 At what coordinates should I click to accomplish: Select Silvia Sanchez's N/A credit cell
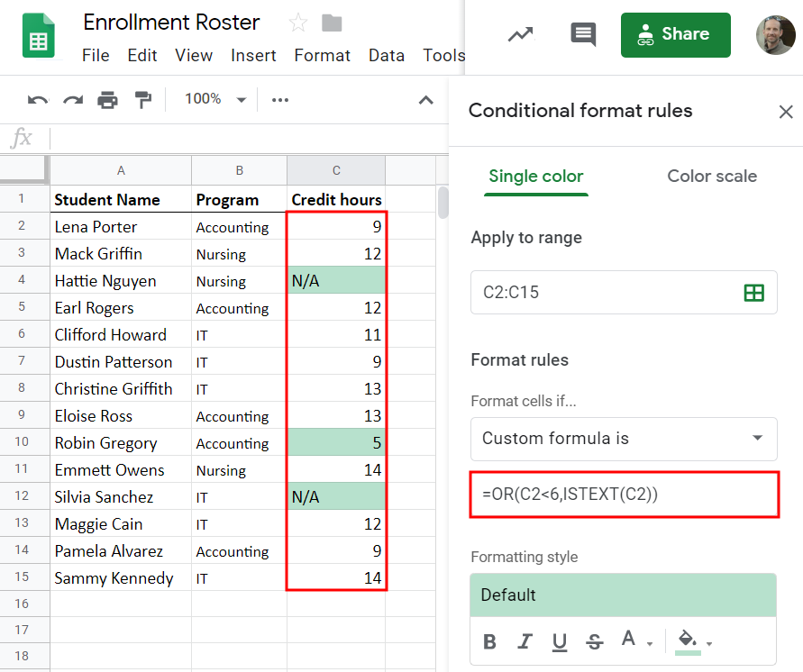tap(336, 496)
